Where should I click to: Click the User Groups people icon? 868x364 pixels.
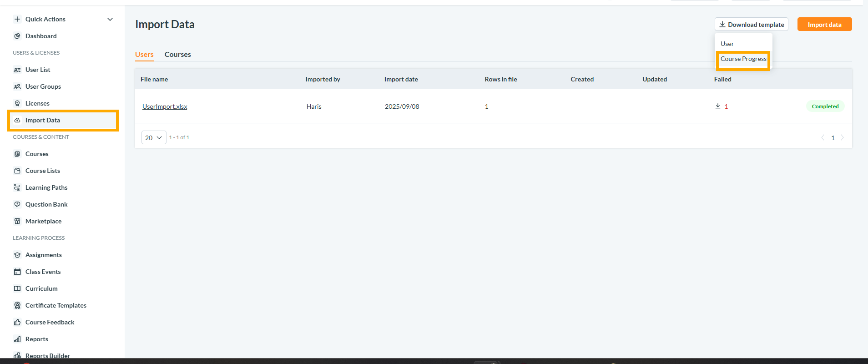17,86
